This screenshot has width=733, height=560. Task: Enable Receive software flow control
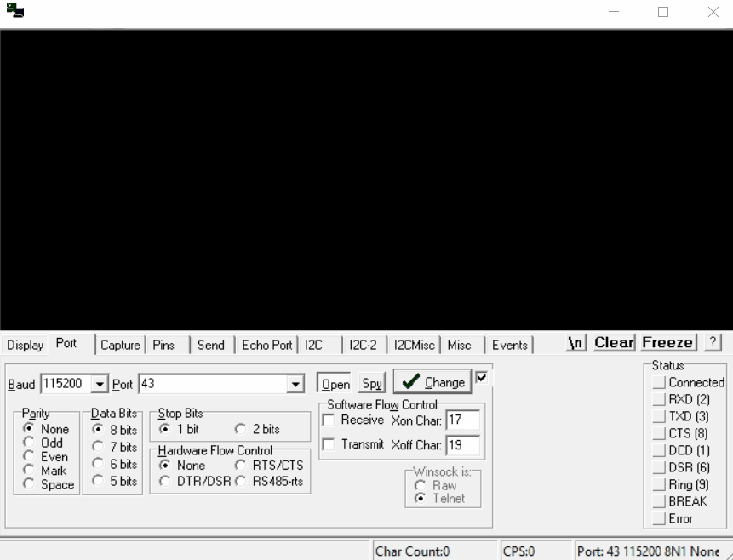click(x=329, y=420)
